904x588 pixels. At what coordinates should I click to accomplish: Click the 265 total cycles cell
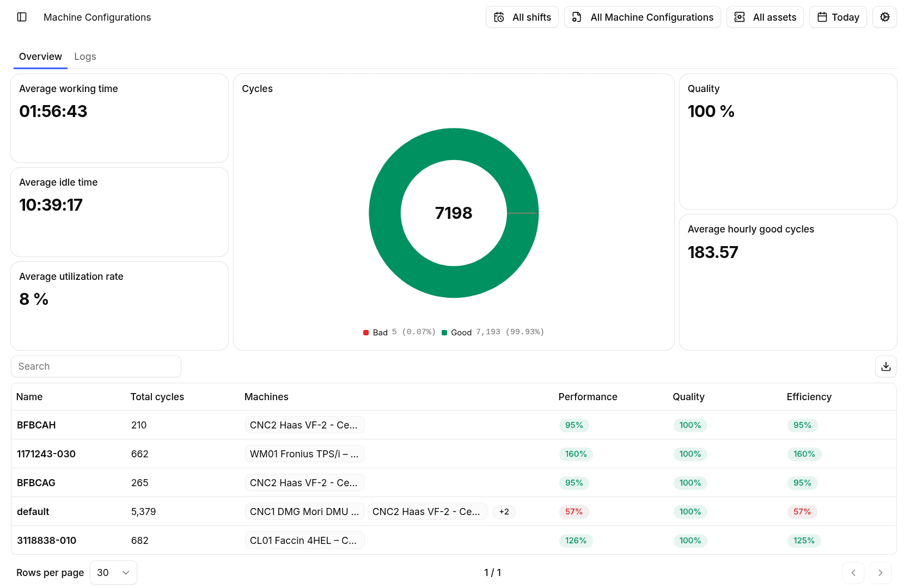(139, 483)
